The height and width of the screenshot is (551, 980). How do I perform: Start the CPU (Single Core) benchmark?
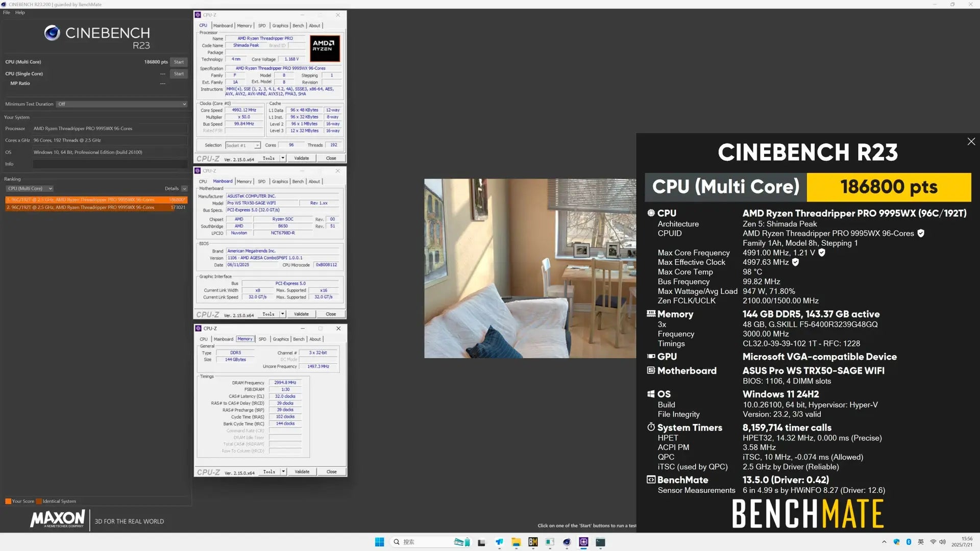point(178,73)
